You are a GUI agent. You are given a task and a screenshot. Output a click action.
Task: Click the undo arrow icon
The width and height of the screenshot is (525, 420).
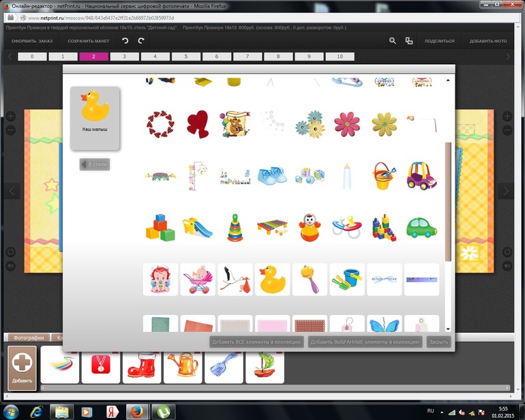(x=125, y=41)
